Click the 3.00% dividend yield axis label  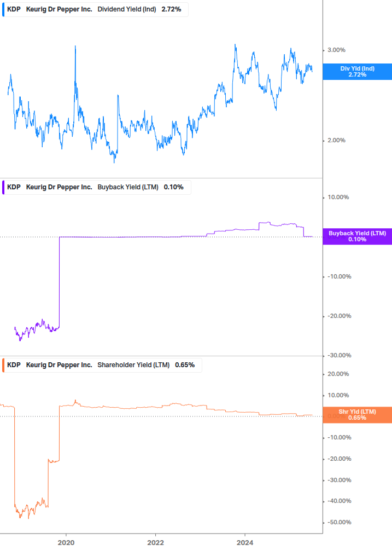pyautogui.click(x=336, y=50)
